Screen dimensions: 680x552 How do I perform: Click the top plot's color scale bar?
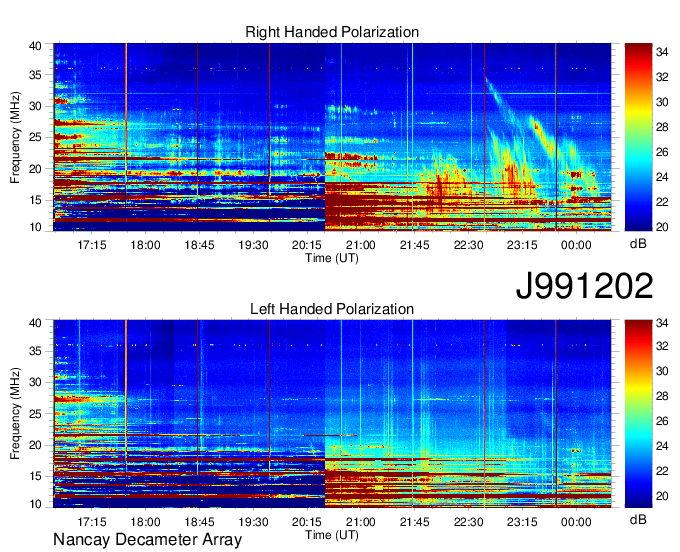tap(638, 137)
